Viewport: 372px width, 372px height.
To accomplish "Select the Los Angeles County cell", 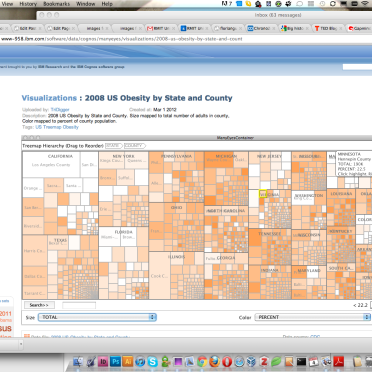I will 51,165.
